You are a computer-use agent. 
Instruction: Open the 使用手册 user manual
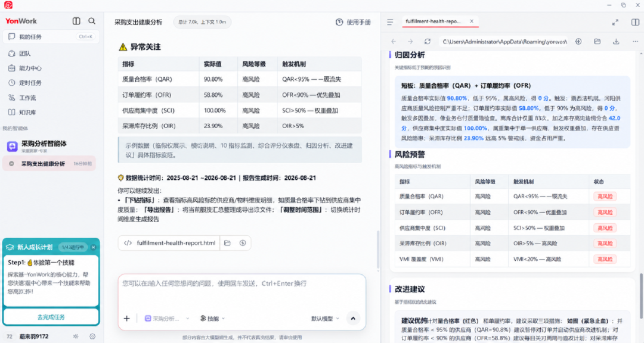(x=353, y=22)
